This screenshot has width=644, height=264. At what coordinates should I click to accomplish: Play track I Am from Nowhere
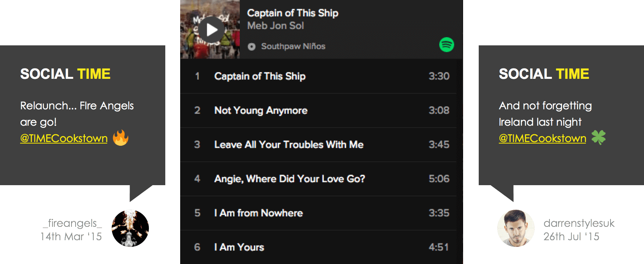[258, 213]
